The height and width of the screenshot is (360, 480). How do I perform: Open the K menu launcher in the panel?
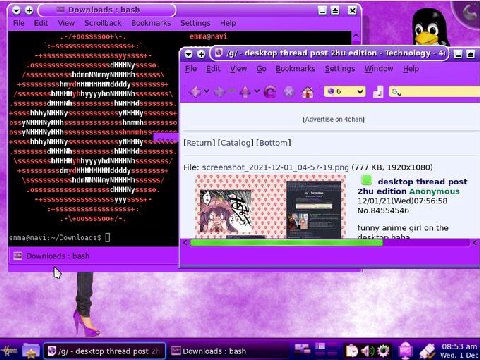tap(9, 351)
